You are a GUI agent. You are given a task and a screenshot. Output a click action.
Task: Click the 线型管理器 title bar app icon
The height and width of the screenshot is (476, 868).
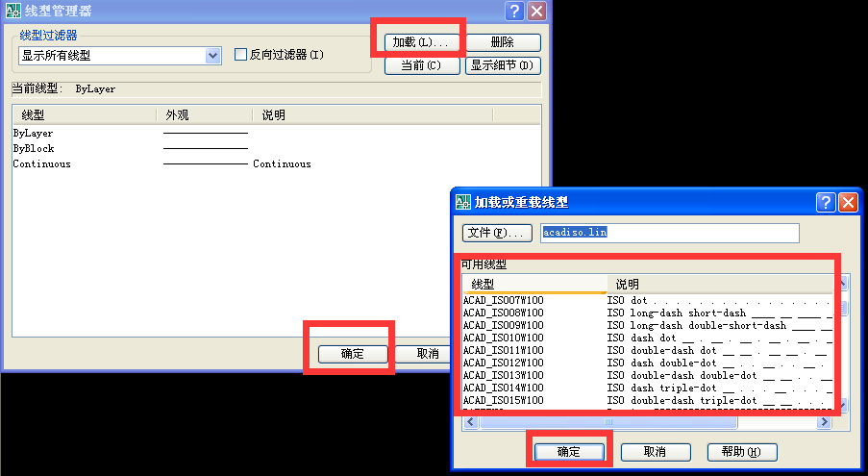pyautogui.click(x=13, y=11)
